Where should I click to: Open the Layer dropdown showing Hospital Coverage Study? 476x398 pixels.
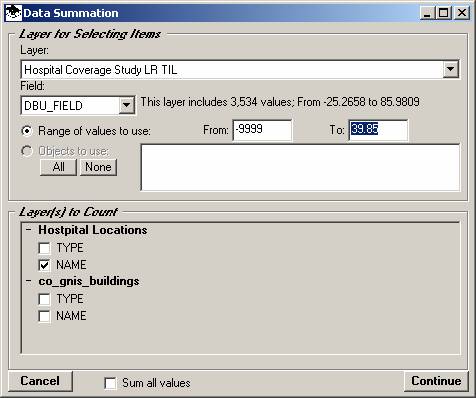450,69
